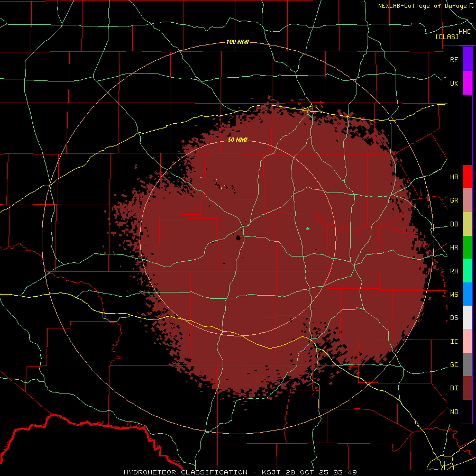Screen dimensions: 476x476
Task: Click the ND legend label
Action: [x=454, y=412]
